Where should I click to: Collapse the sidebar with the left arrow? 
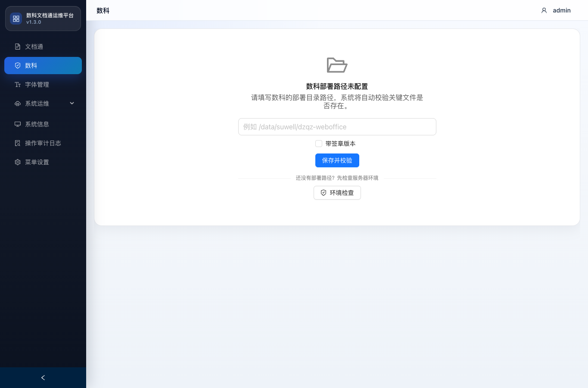(43, 378)
